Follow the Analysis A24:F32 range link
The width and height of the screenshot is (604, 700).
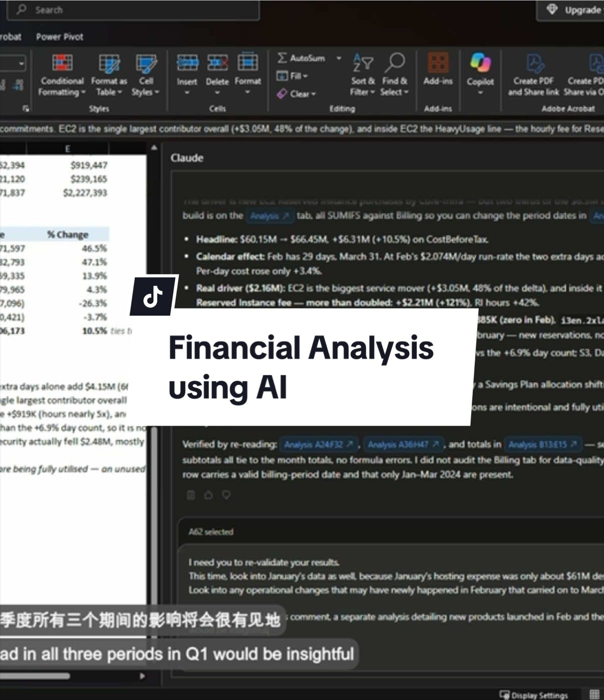[x=319, y=444]
